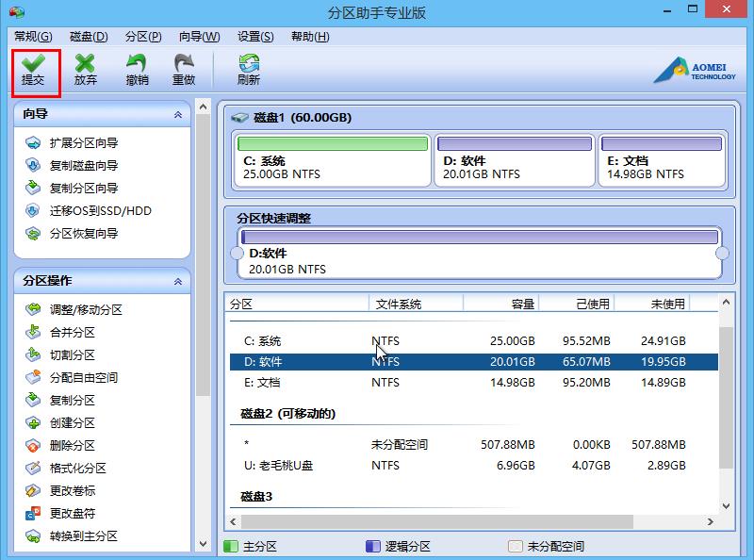Click the left panel scroll down arrow
This screenshot has height=560, width=754.
(203, 544)
